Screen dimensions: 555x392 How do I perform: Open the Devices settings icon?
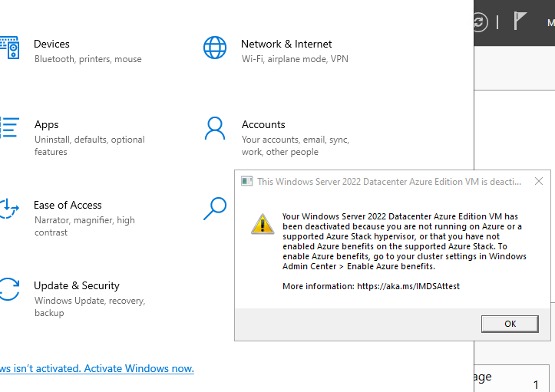tap(9, 48)
